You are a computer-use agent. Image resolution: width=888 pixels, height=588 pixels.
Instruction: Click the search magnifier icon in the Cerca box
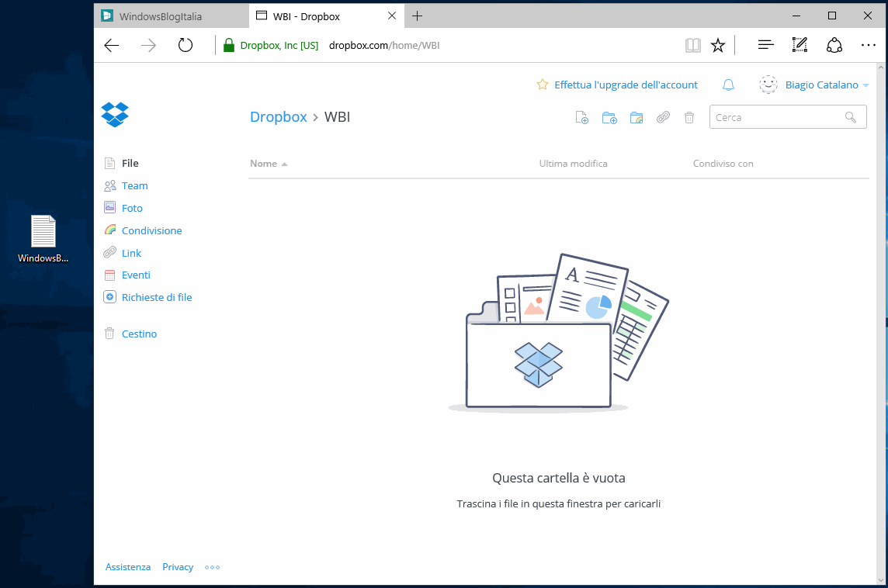(x=851, y=117)
